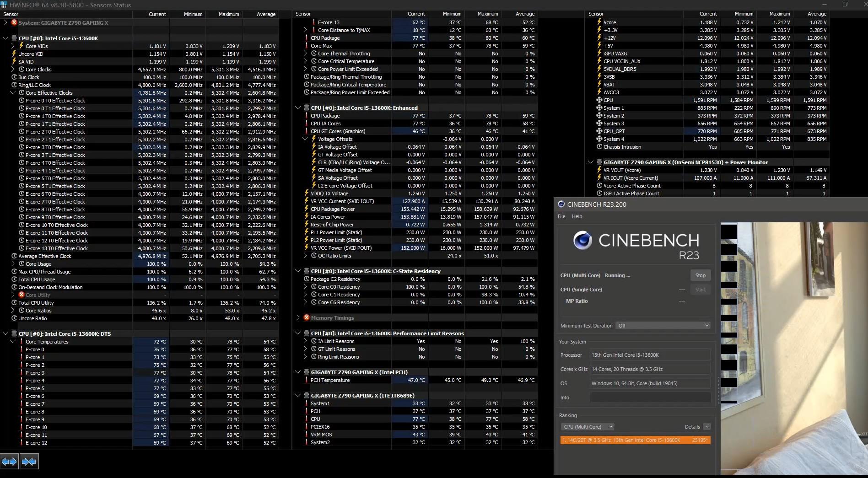Collapse the Core Effective Clocks group
The image size is (868, 478).
pyautogui.click(x=13, y=93)
